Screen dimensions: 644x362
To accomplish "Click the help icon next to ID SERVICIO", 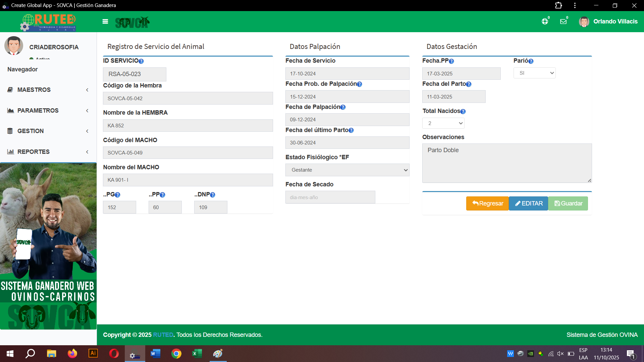I will pyautogui.click(x=141, y=61).
